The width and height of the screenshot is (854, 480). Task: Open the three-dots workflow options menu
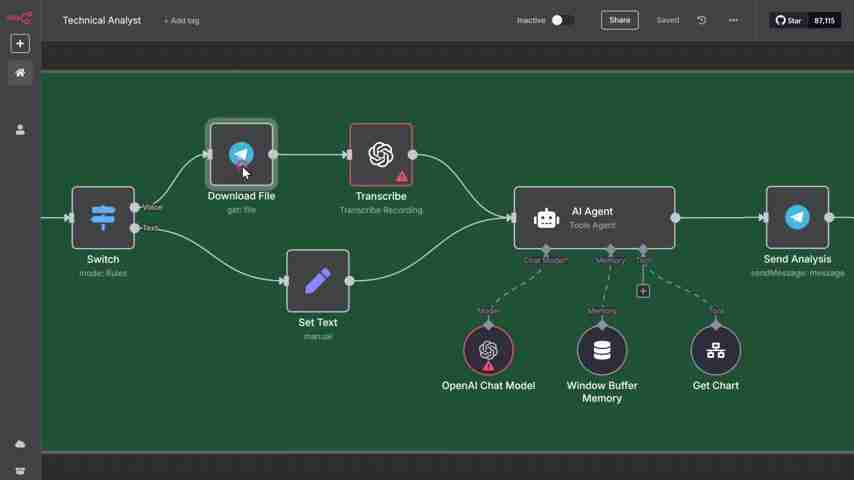[x=733, y=20]
